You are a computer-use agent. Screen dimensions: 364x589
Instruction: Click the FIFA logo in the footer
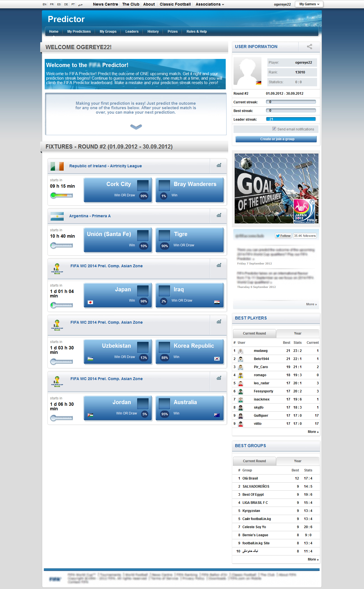tap(55, 579)
